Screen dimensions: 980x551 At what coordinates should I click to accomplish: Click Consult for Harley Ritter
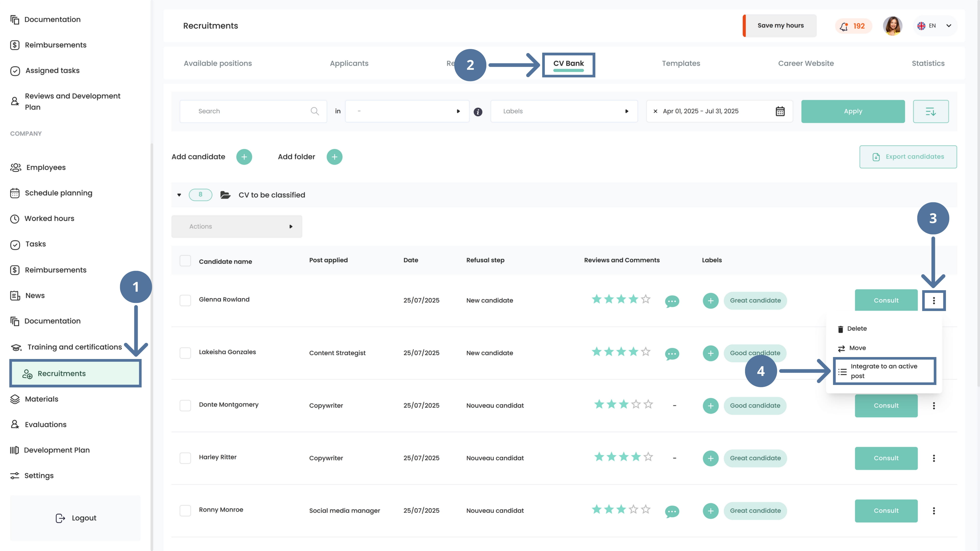pos(886,458)
